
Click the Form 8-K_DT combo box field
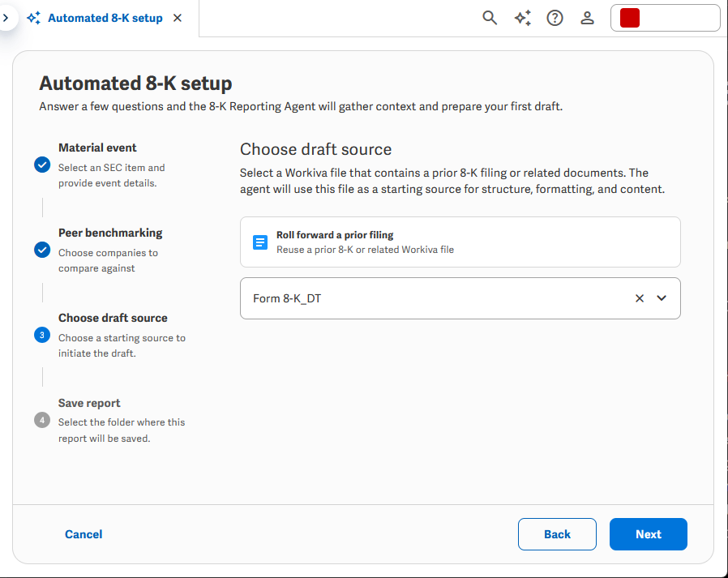[x=460, y=298]
